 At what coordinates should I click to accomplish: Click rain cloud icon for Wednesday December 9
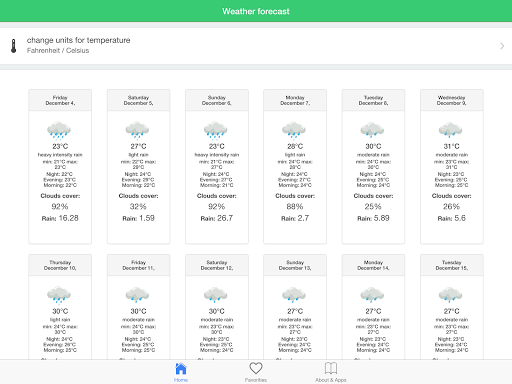point(450,130)
